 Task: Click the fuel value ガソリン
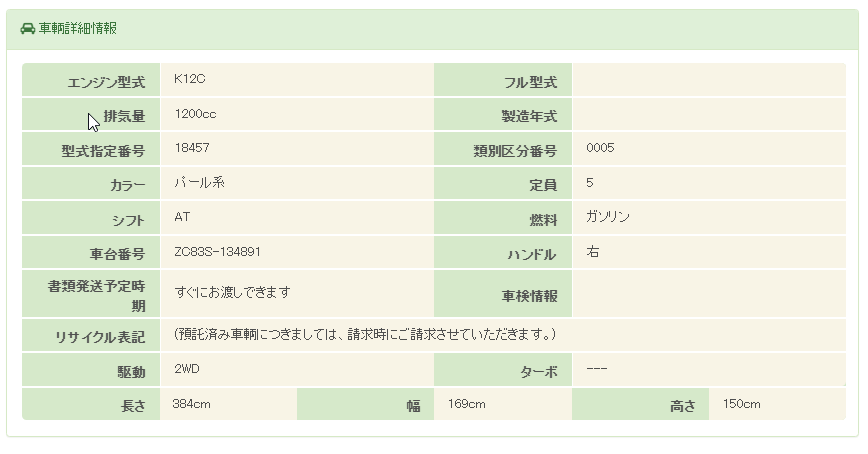[x=608, y=217]
